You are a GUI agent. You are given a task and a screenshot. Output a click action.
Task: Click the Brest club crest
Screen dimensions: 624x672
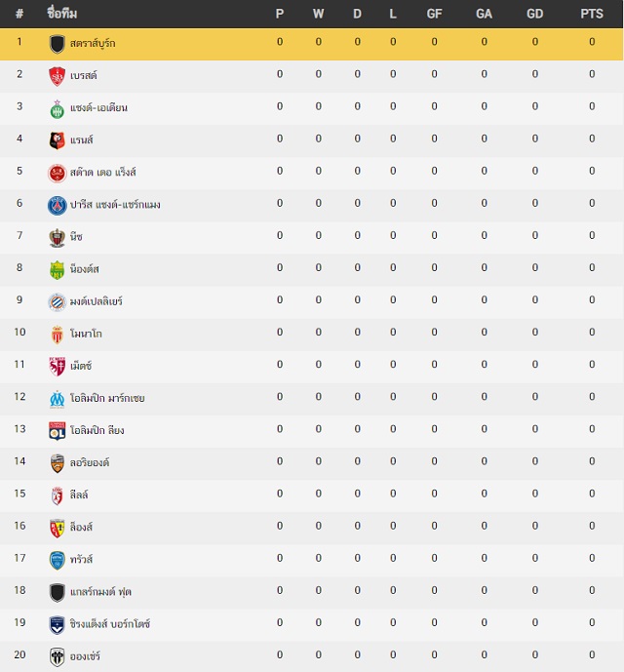57,76
